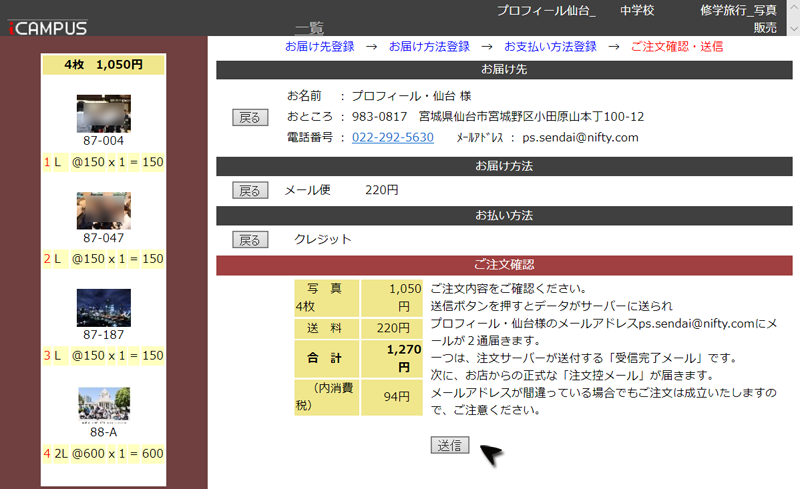
Task: Open the 一覧 list menu
Action: coord(309,28)
